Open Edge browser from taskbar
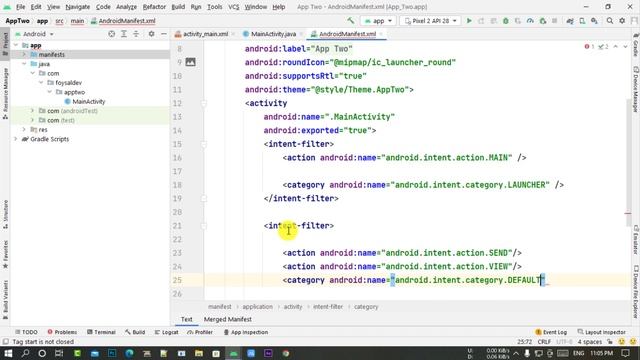Viewport: 640px width, 360px height. [129, 353]
